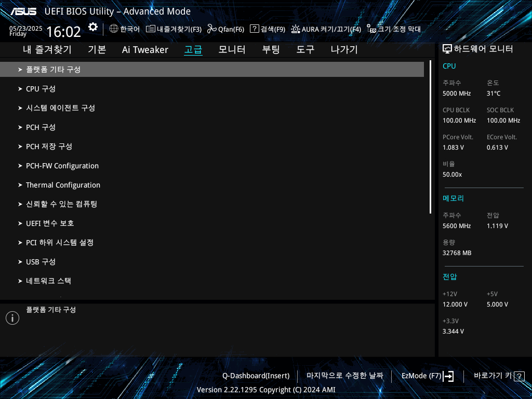Screen dimensions: 532x399
Task: Toggle AURA 켜기/끄기(F4) label
Action: pyautogui.click(x=331, y=29)
